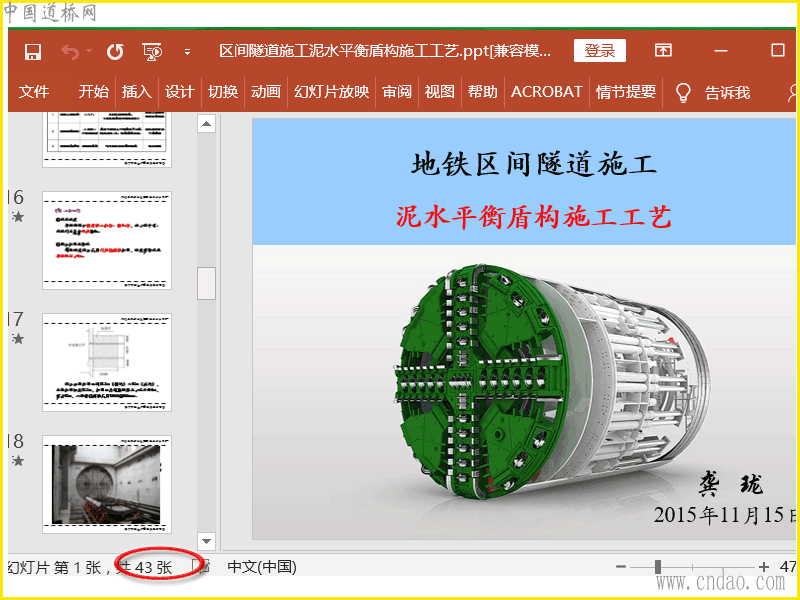Click the author name text 龚珑
Screen dimensions: 800x600
[731, 483]
